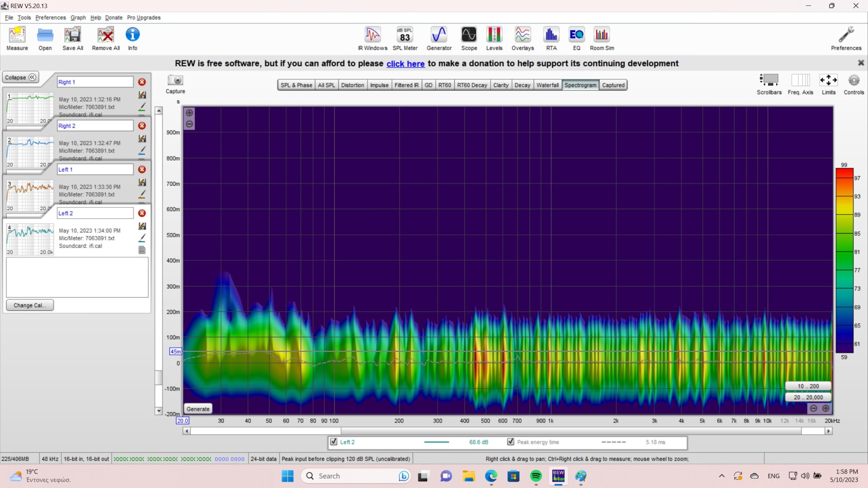Save the Right 1 measurement
The image size is (868, 488).
pos(142,95)
